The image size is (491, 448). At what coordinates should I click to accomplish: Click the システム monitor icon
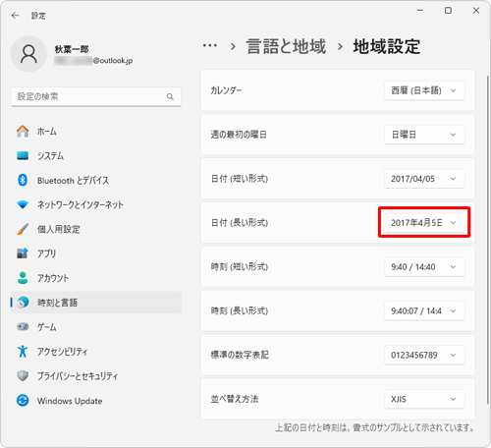[23, 155]
